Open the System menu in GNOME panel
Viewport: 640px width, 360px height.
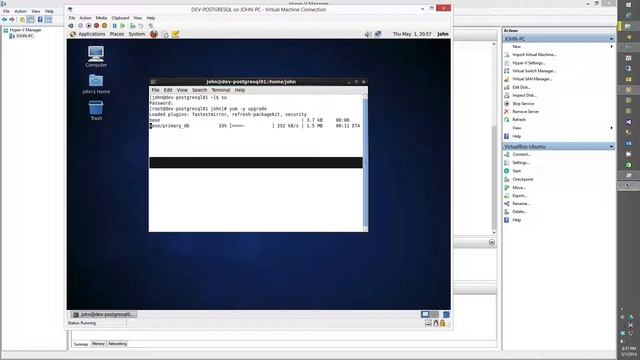tap(137, 34)
